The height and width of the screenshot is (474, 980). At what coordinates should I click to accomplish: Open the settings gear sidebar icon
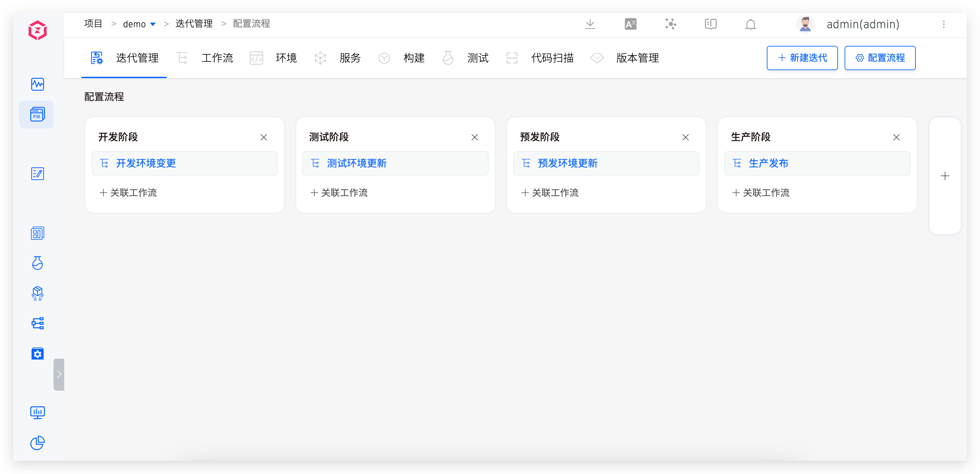[37, 353]
